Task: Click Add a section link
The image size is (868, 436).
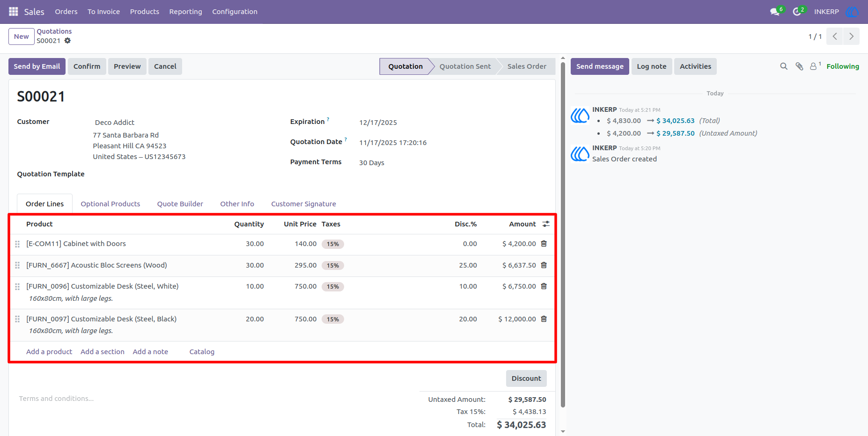Action: tap(103, 352)
